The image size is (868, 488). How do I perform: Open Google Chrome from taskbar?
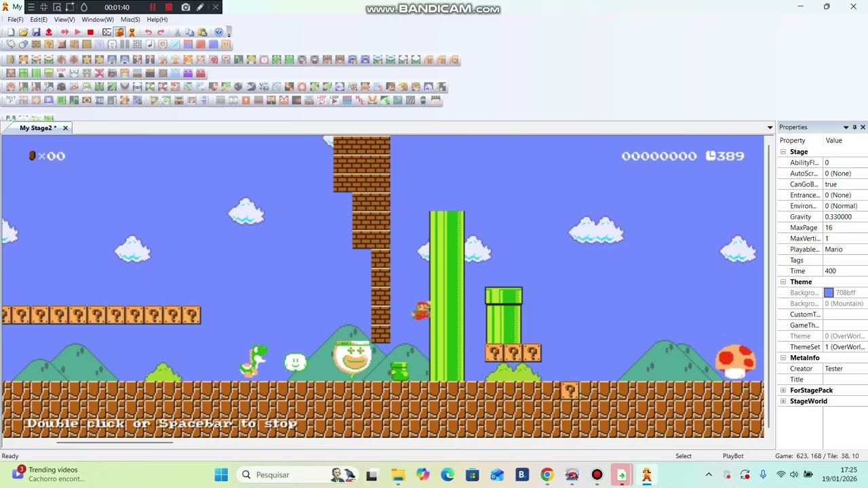pyautogui.click(x=547, y=474)
